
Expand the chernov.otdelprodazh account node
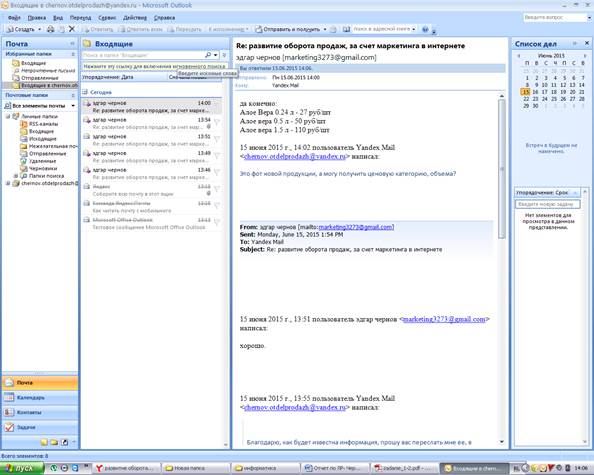coord(8,183)
